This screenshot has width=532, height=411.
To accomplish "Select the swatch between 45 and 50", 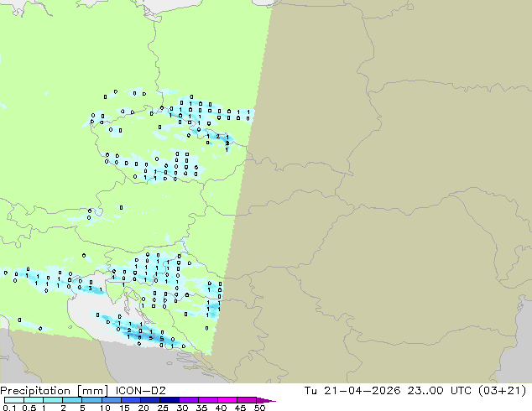I will (247, 400).
